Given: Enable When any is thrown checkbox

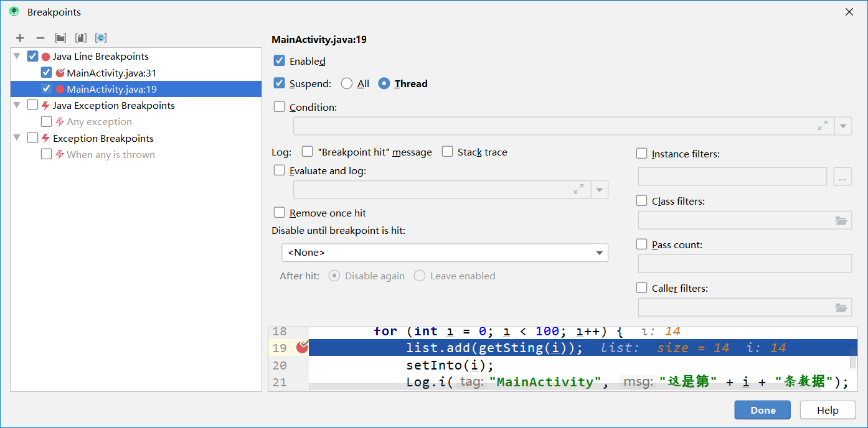Looking at the screenshot, I should click(x=47, y=154).
